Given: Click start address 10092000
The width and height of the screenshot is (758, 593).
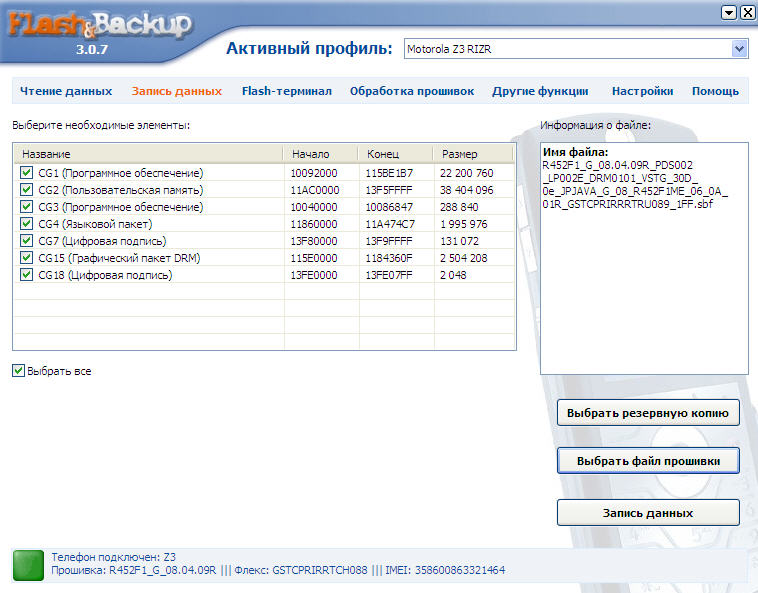Looking at the screenshot, I should point(314,173).
